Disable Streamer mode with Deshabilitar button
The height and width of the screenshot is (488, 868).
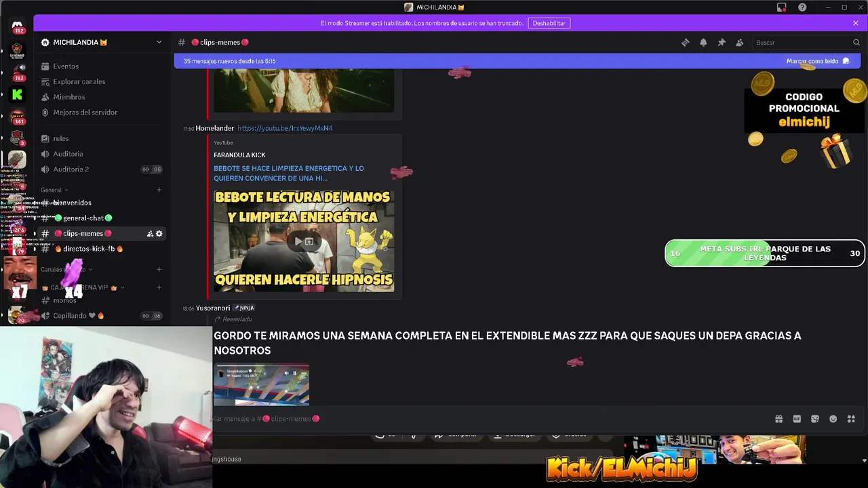point(549,23)
